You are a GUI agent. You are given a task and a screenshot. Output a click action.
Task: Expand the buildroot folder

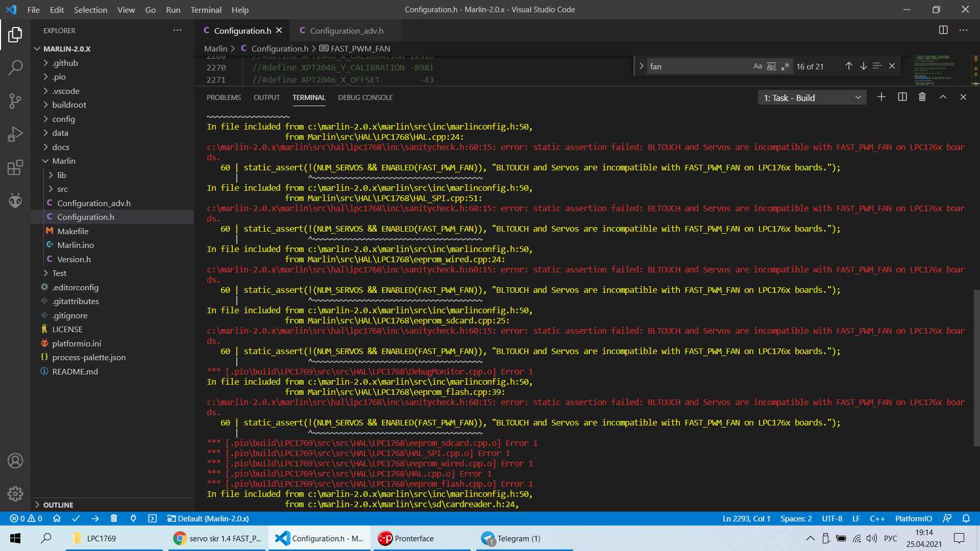pos(112,105)
